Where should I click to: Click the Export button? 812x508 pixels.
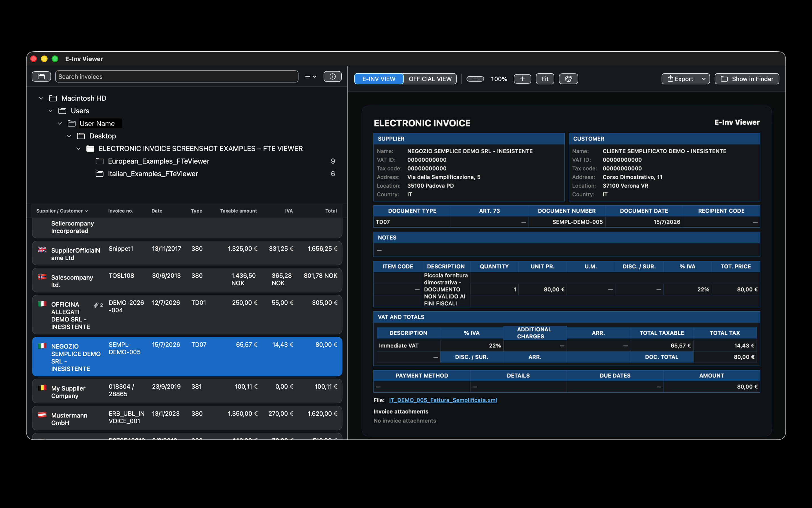(x=680, y=79)
